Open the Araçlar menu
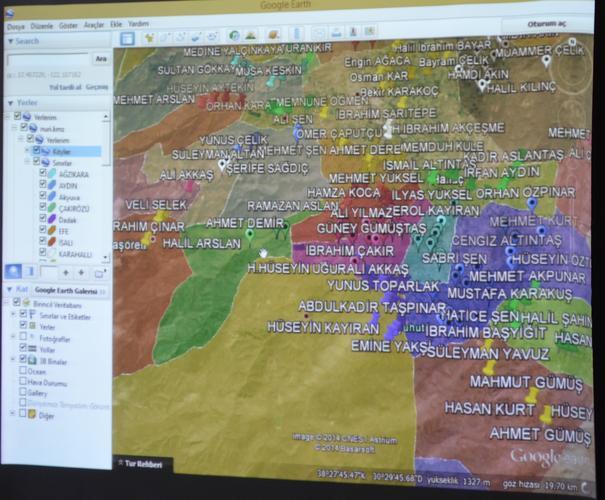605x500 pixels. [94, 25]
